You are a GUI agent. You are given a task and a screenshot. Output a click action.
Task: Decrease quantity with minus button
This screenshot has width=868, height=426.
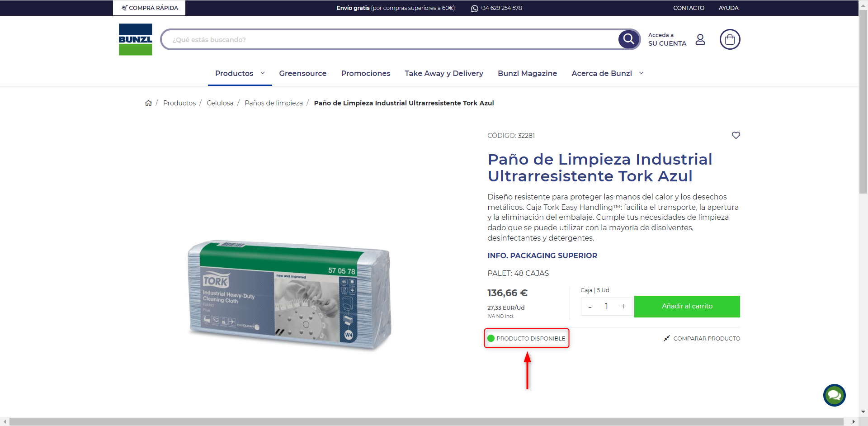coord(590,307)
